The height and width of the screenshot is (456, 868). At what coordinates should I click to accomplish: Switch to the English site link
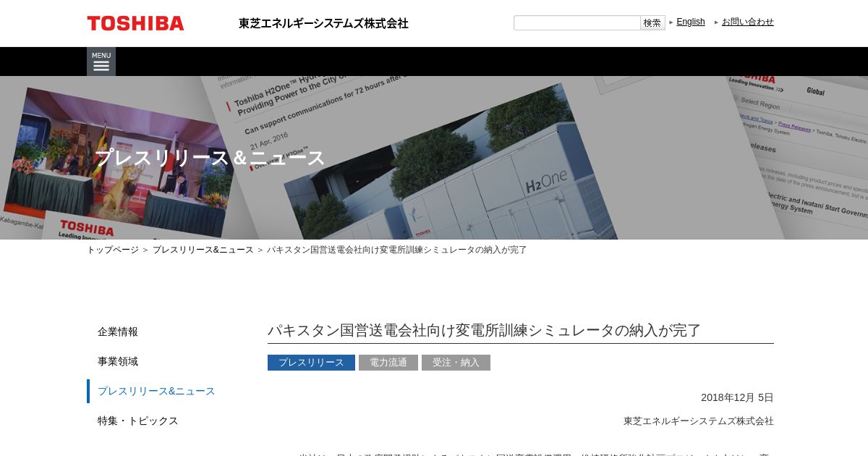coord(691,22)
